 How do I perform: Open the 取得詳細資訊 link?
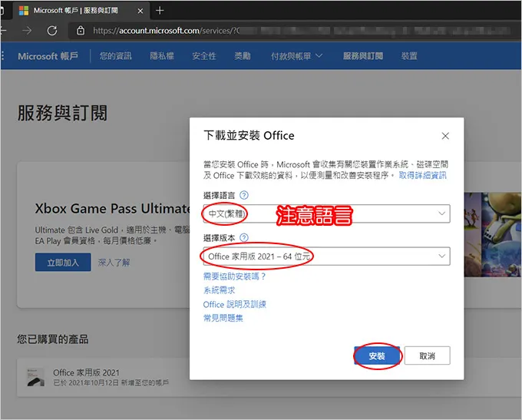(423, 175)
